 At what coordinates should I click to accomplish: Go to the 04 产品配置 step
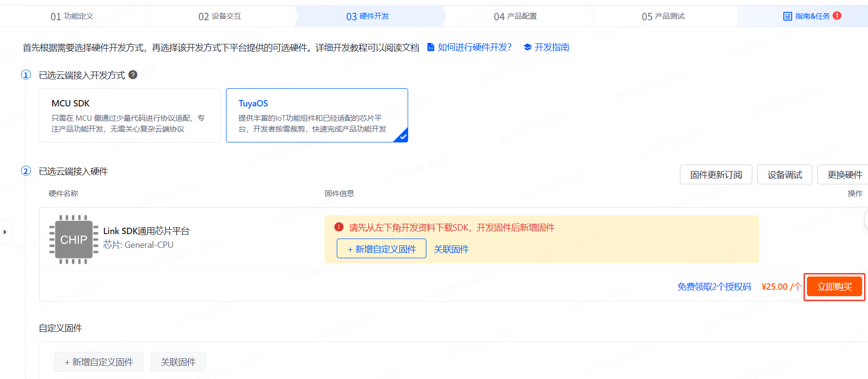515,16
